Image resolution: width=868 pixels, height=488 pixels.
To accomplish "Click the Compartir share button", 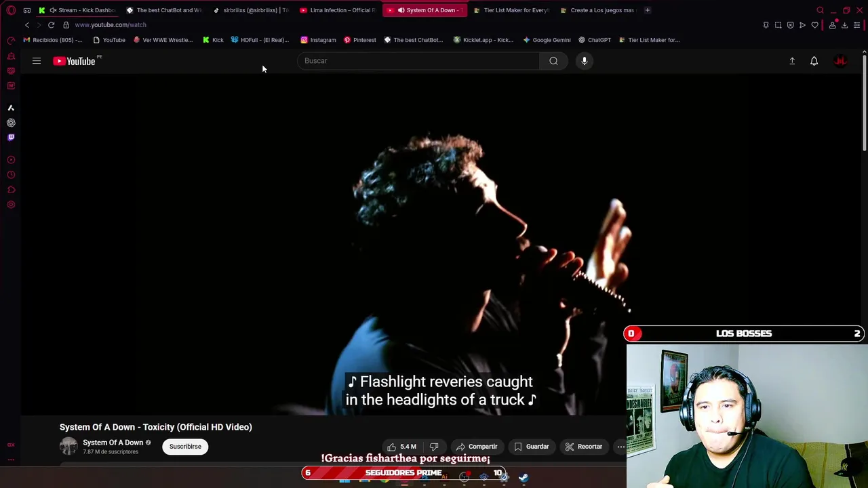I will coord(477,447).
